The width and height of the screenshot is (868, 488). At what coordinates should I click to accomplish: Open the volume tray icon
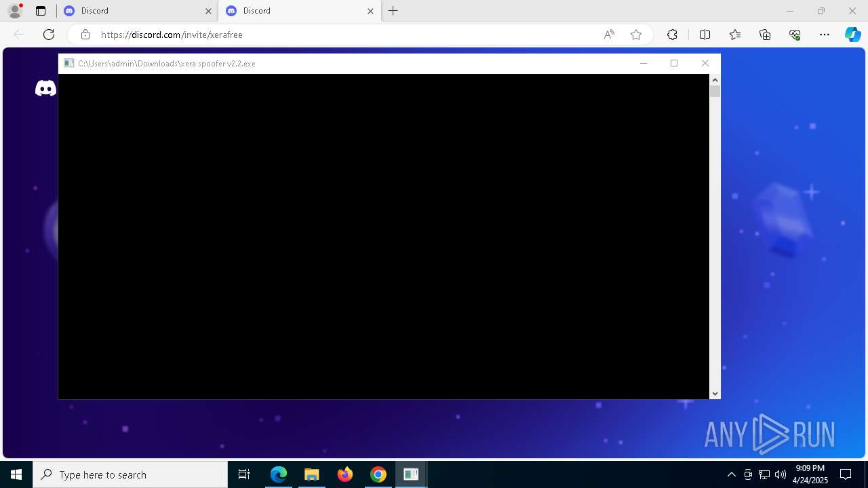tap(781, 474)
